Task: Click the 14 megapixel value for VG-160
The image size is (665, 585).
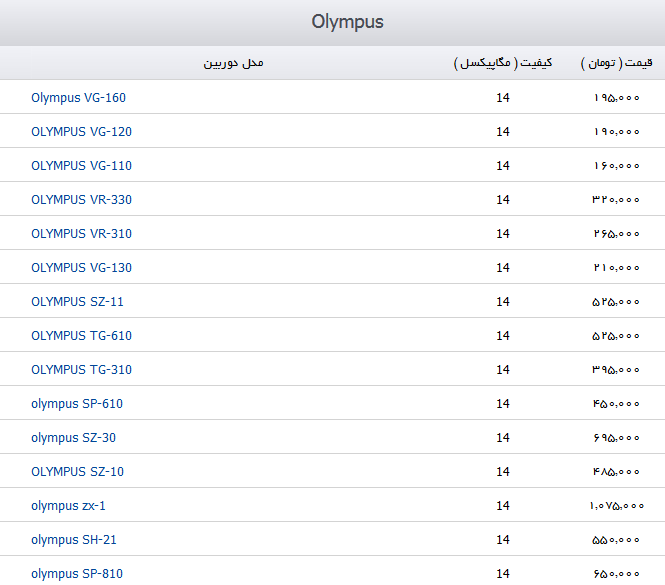Action: [x=503, y=98]
